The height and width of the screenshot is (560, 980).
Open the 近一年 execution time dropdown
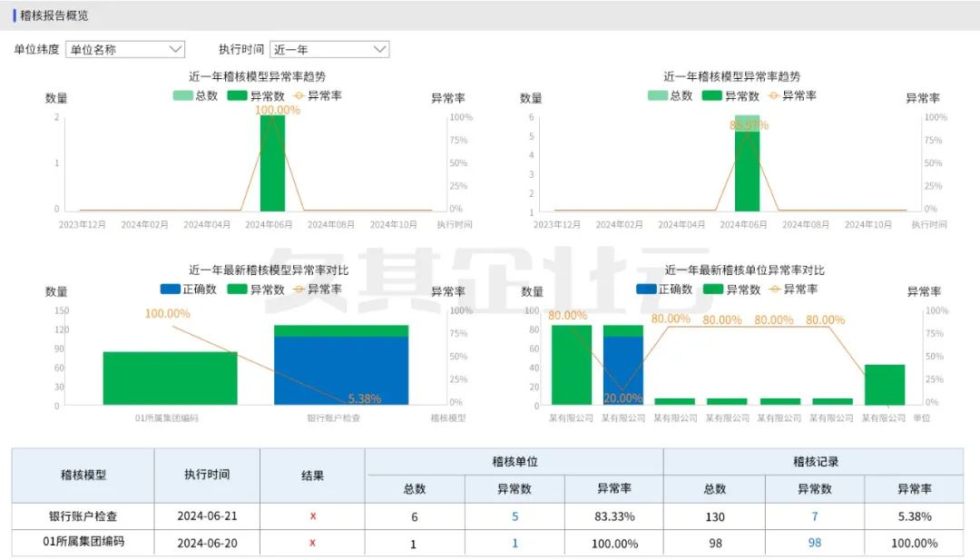[x=329, y=49]
